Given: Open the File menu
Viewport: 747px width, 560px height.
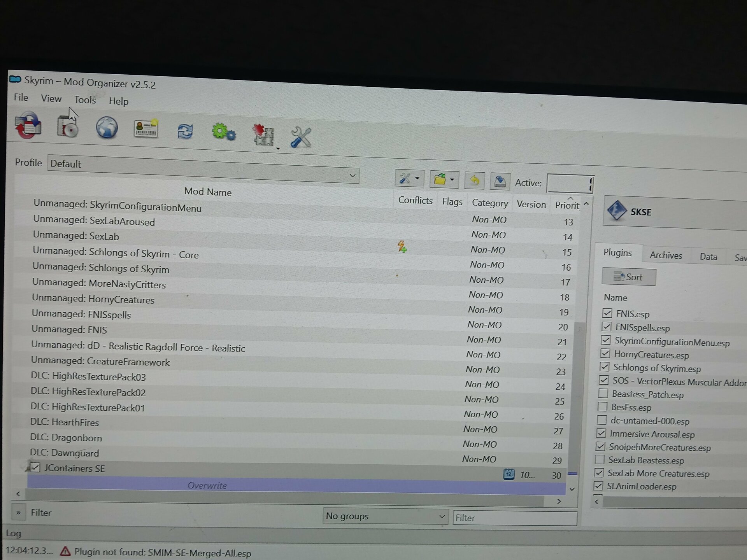Looking at the screenshot, I should [21, 97].
